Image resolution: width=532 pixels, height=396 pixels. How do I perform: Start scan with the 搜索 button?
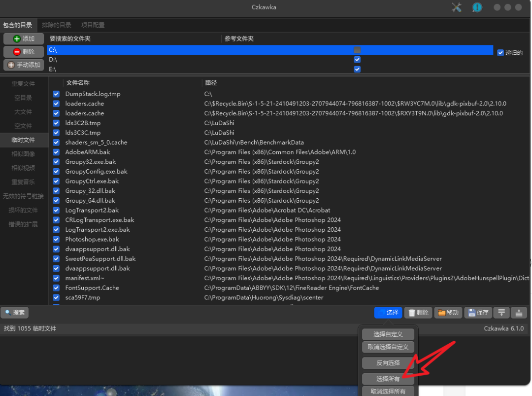(15, 313)
